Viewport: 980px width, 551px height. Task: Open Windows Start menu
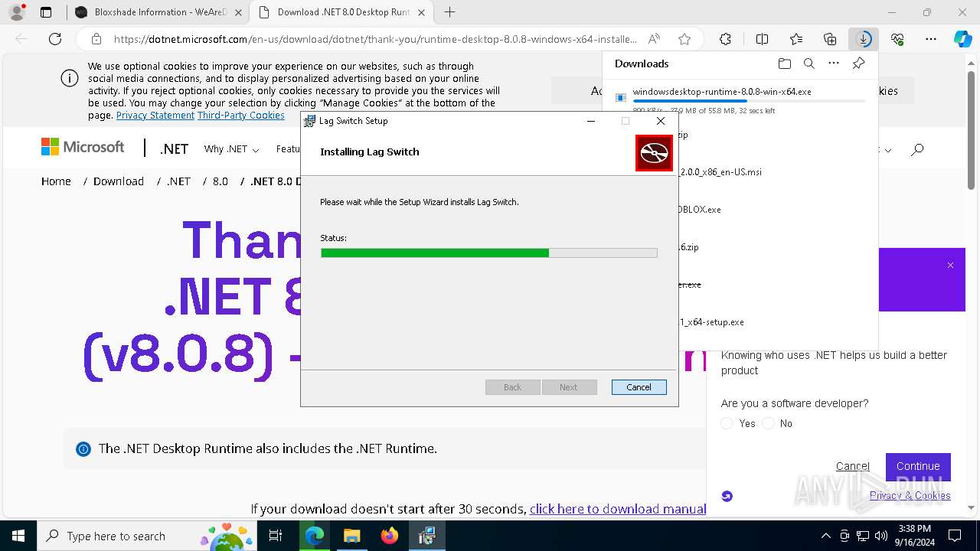click(x=18, y=536)
